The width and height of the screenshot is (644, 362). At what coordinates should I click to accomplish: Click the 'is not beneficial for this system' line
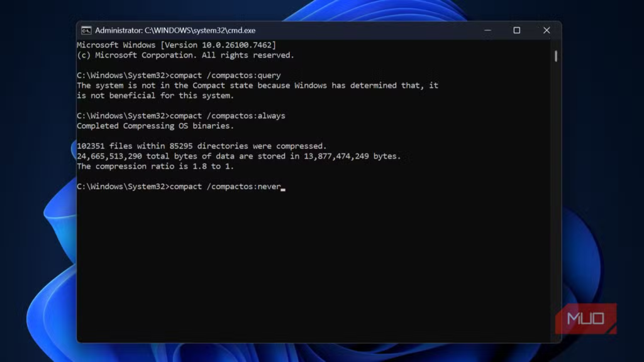(x=155, y=96)
